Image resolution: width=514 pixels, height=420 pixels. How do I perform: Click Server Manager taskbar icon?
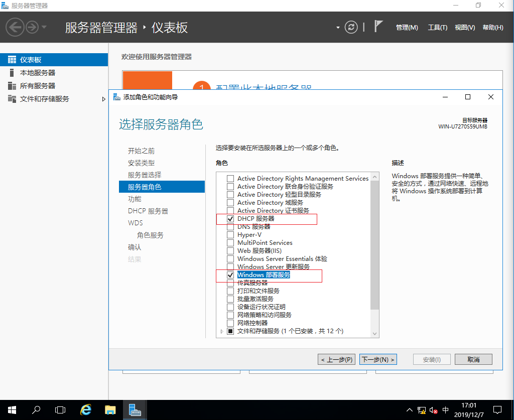point(135,410)
